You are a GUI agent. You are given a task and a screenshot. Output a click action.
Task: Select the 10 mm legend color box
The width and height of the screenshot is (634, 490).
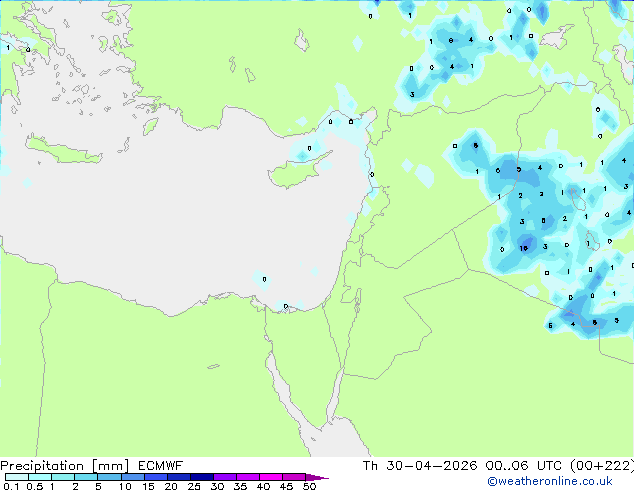point(132,477)
